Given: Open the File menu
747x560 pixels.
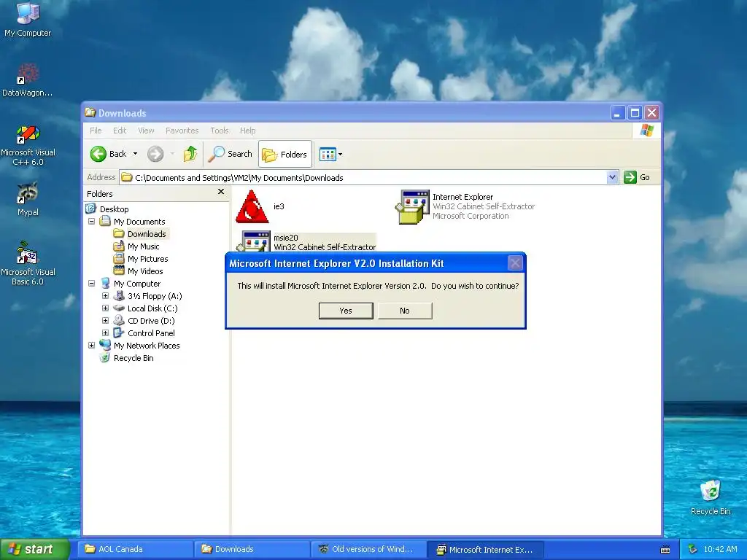Looking at the screenshot, I should coord(96,131).
